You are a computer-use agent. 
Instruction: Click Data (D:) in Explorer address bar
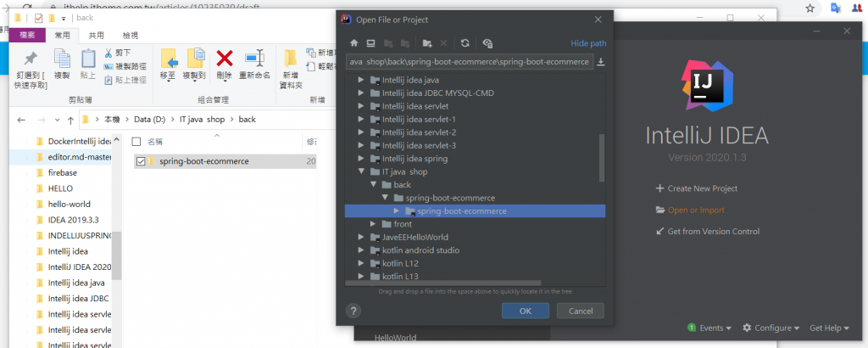click(149, 120)
